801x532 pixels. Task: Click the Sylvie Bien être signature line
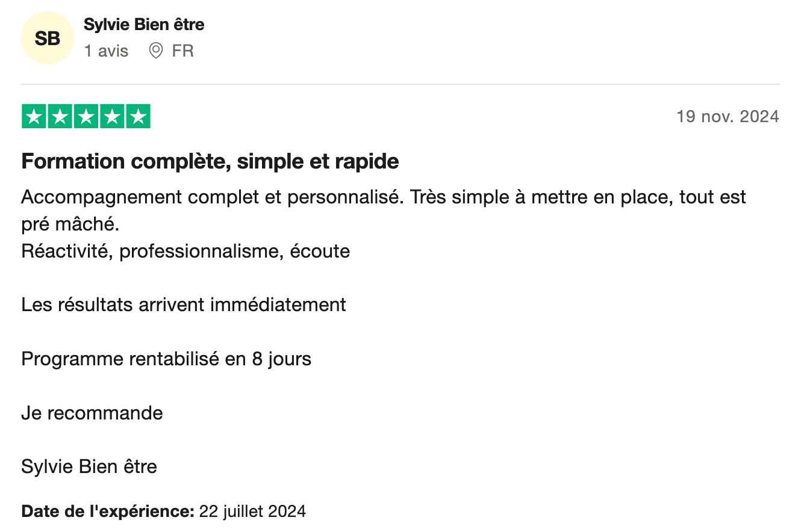89,466
